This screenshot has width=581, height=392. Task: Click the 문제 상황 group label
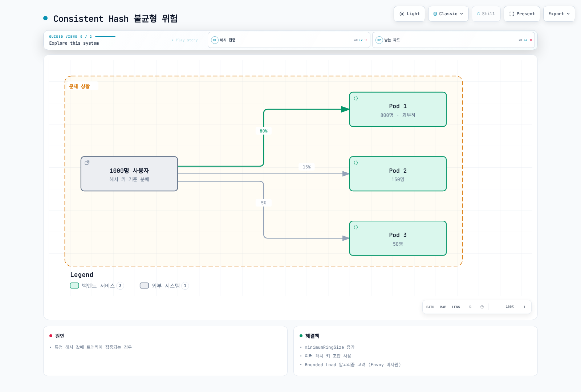[79, 86]
